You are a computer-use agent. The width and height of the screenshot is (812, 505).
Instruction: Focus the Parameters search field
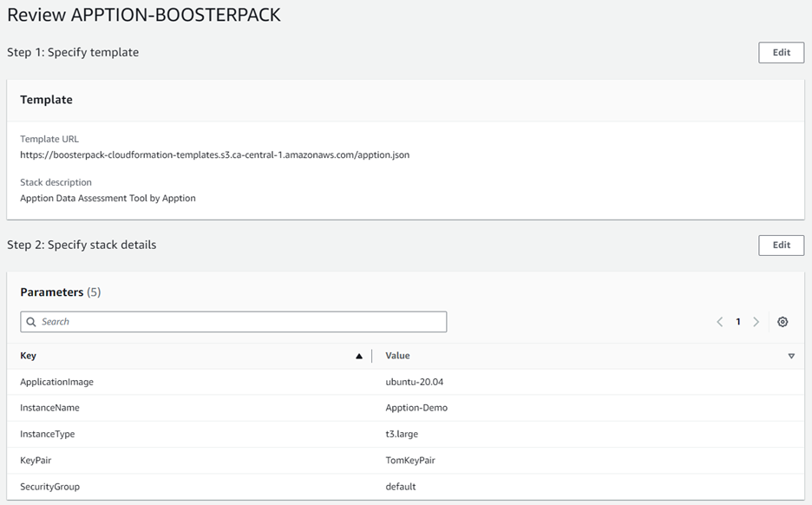[234, 322]
